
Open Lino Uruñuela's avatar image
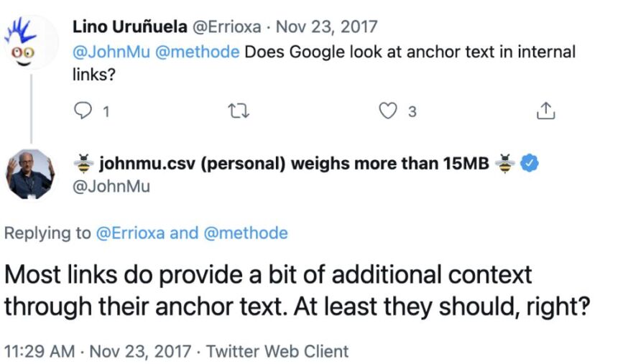click(31, 42)
